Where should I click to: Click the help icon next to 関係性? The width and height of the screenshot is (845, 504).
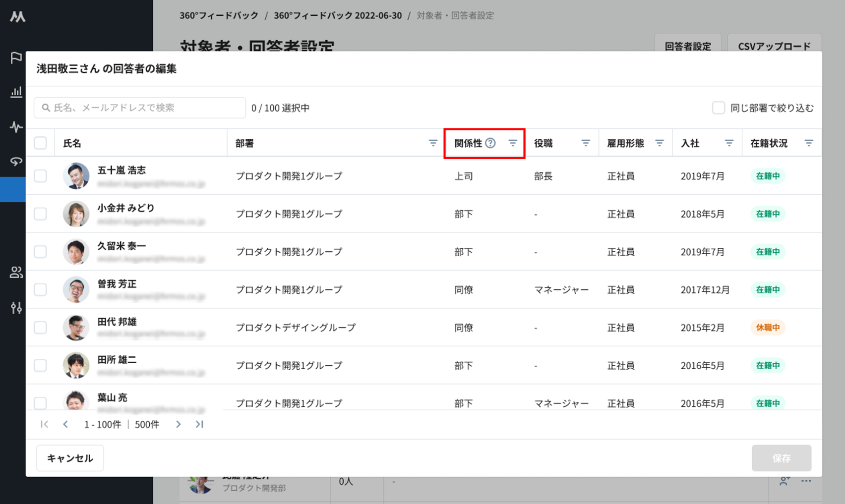490,143
